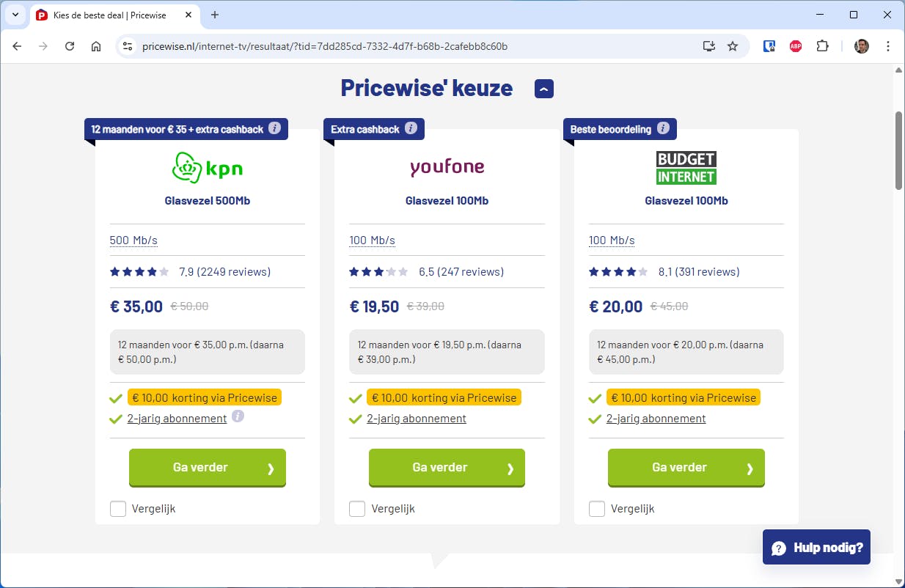The image size is (905, 588).
Task: Open the Chrome three-dot menu
Action: (x=888, y=46)
